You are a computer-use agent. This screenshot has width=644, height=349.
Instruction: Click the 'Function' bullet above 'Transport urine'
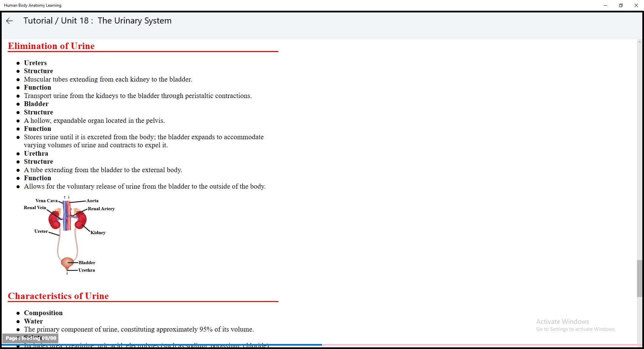38,87
